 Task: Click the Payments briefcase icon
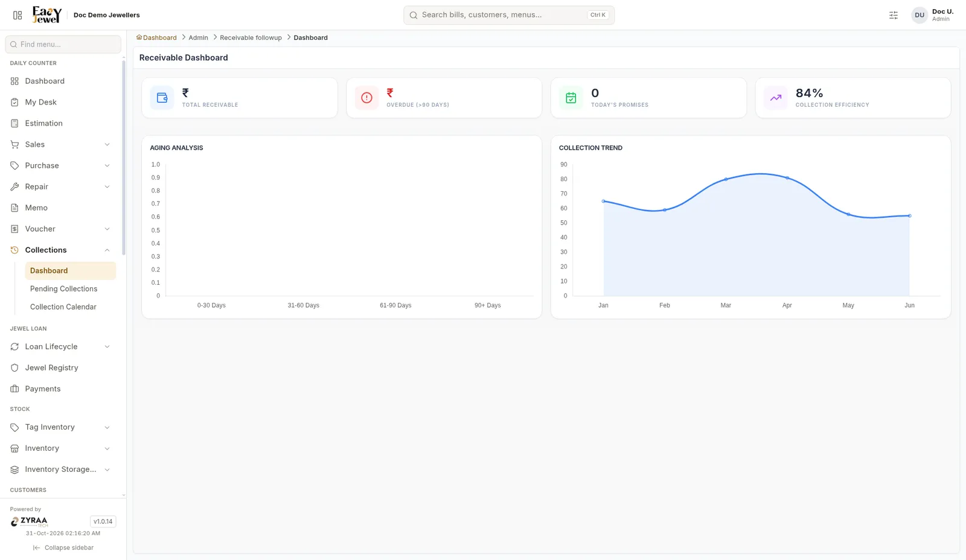pos(14,389)
